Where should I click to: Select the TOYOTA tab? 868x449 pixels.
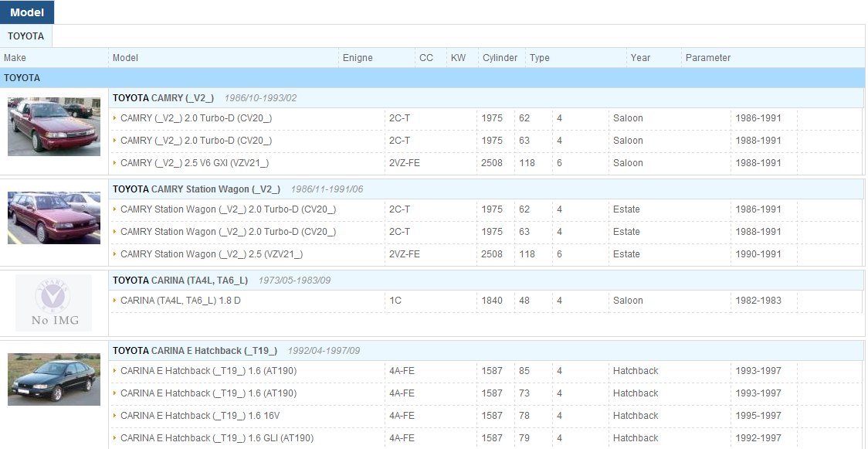tap(26, 36)
